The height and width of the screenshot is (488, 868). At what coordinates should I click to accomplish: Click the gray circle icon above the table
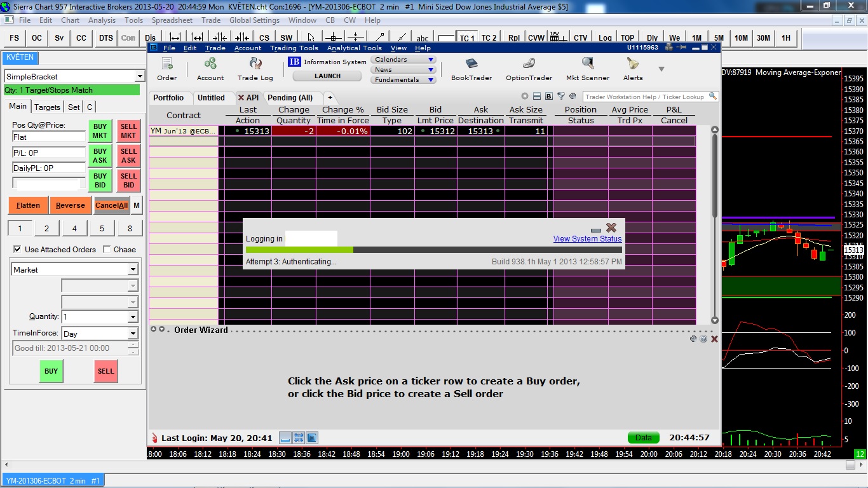(x=525, y=97)
